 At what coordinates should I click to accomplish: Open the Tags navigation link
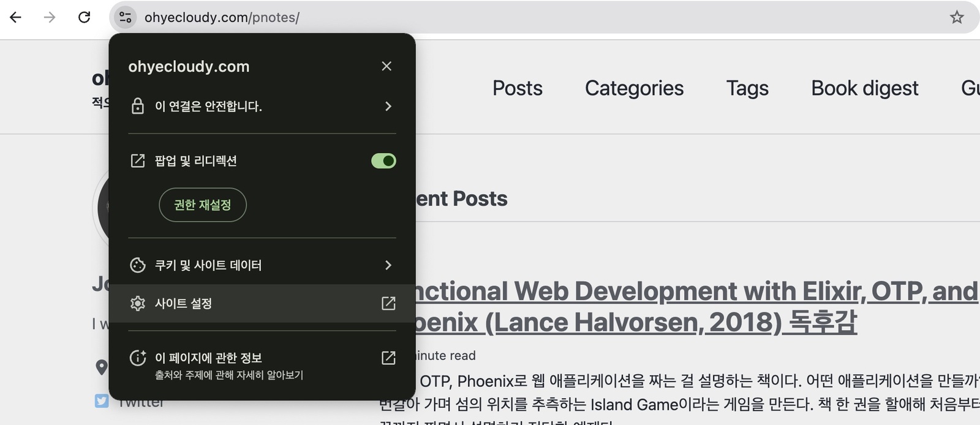747,88
